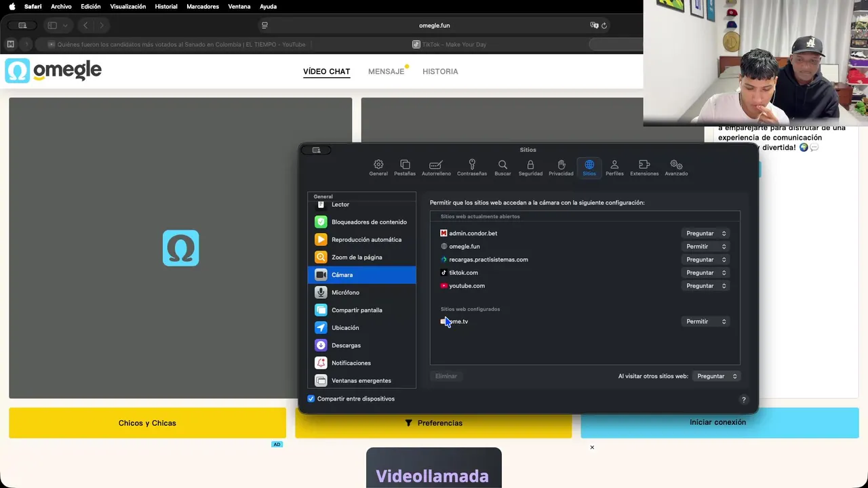Change camera permission for tiktok.com
868x488 pixels.
(x=705, y=272)
